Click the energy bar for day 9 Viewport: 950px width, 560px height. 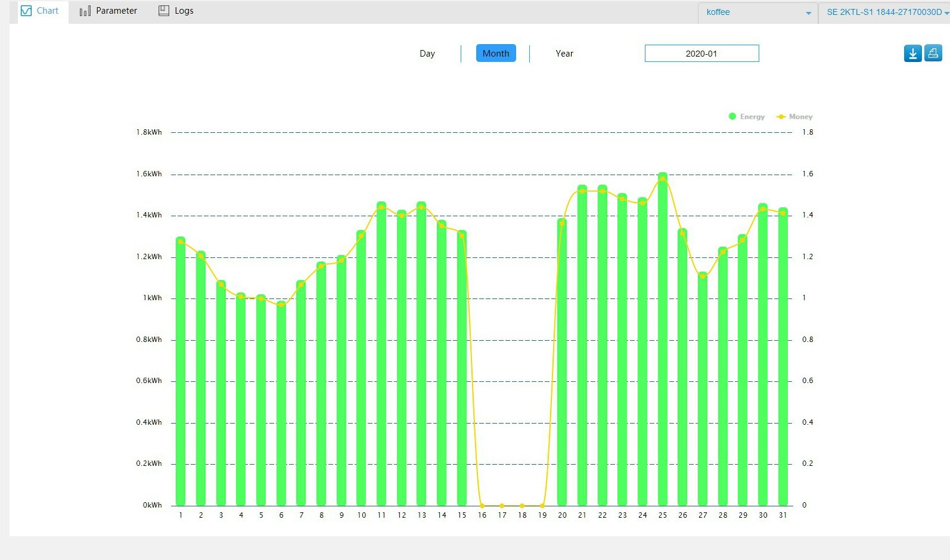[341, 381]
